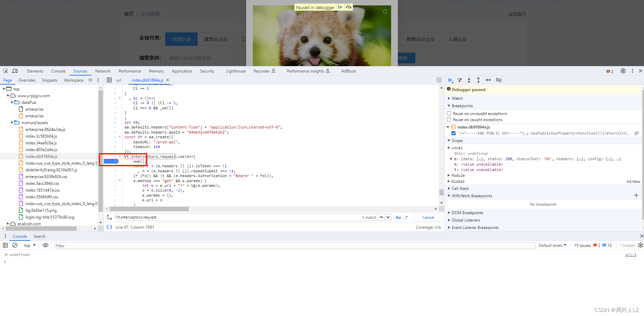Click the Step button in debugger
644x316 pixels.
[x=488, y=80]
